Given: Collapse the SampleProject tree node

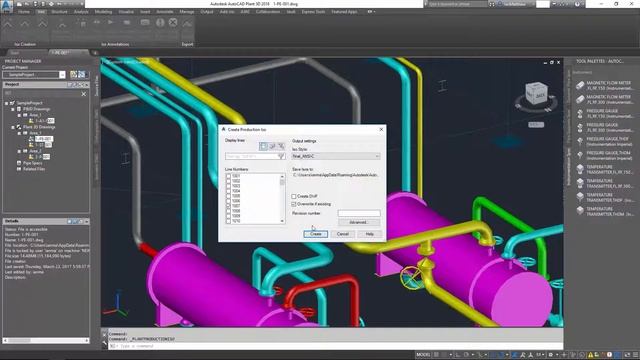Looking at the screenshot, I should [7, 103].
